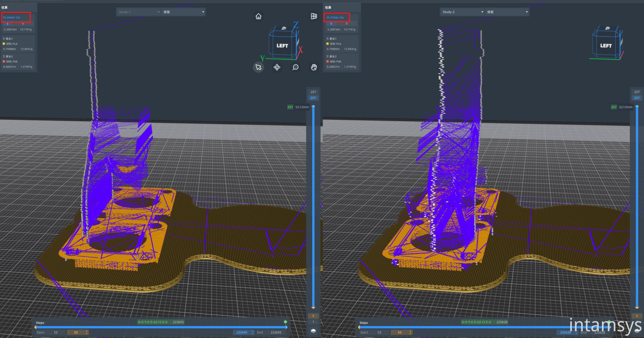
Task: Activate the arrow select tool
Action: click(258, 67)
